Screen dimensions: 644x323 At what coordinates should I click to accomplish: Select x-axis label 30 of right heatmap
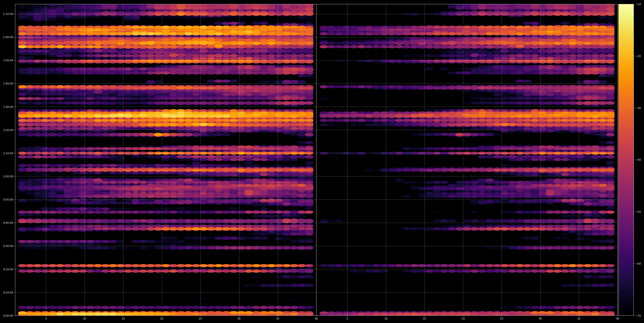click(540, 319)
